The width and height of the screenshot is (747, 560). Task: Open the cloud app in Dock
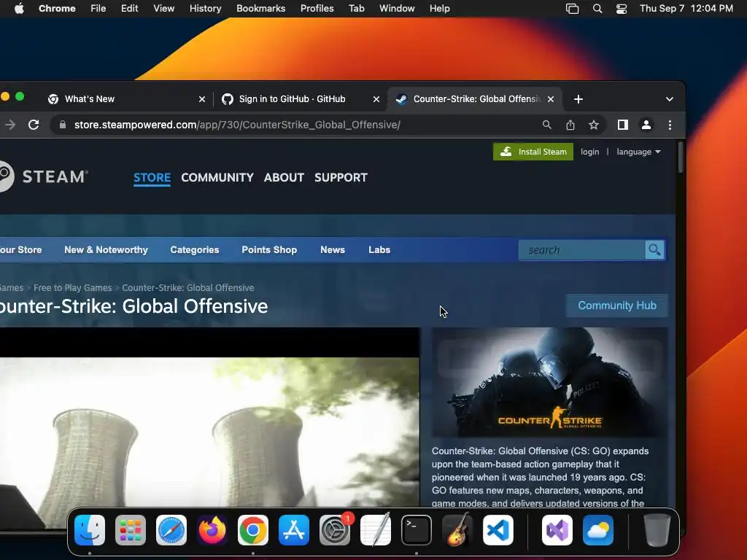(598, 530)
